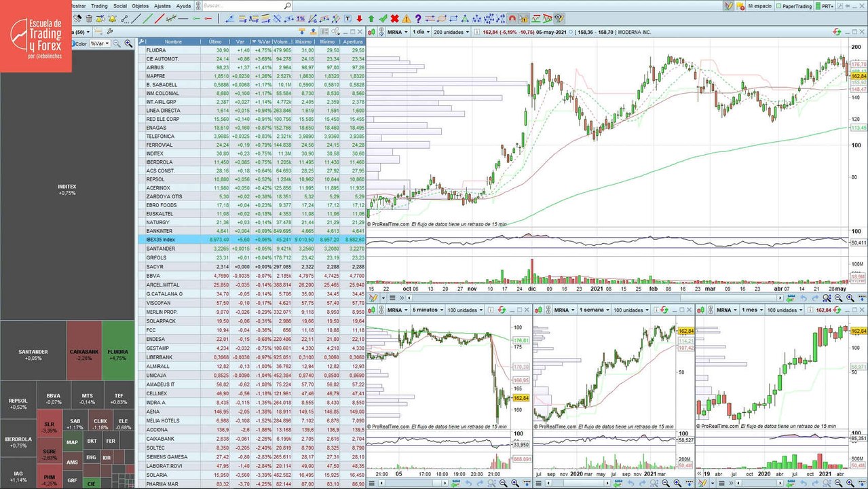Click the ProRealTime.com link on daily chart
Image resolution: width=868 pixels, height=489 pixels.
click(x=390, y=223)
